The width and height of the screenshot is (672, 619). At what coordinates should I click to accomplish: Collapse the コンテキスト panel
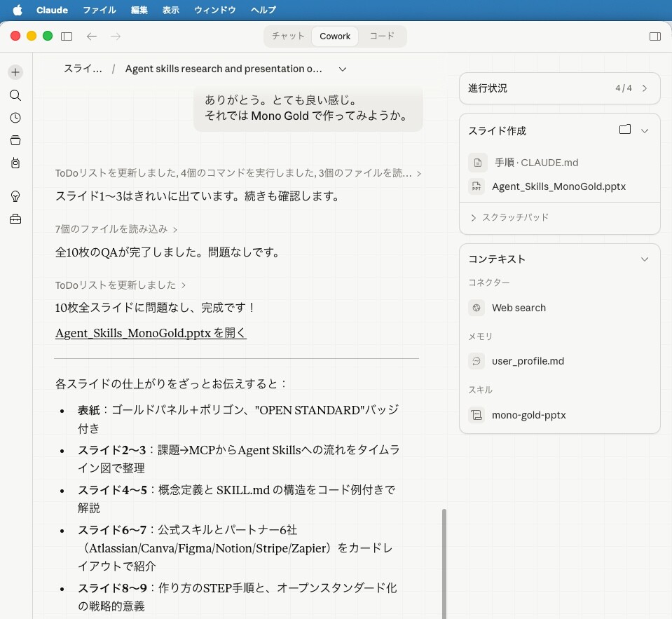click(x=645, y=259)
